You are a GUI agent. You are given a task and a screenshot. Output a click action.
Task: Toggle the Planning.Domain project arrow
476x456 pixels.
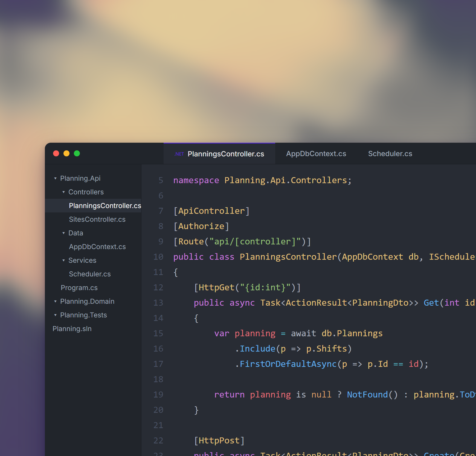pyautogui.click(x=55, y=301)
